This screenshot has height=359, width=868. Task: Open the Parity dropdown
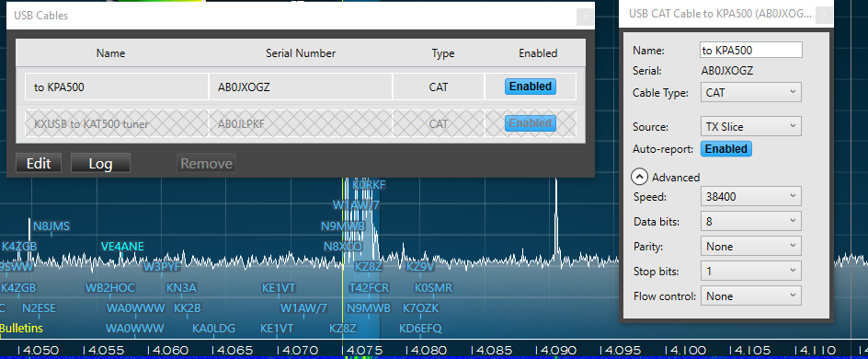coord(750,246)
